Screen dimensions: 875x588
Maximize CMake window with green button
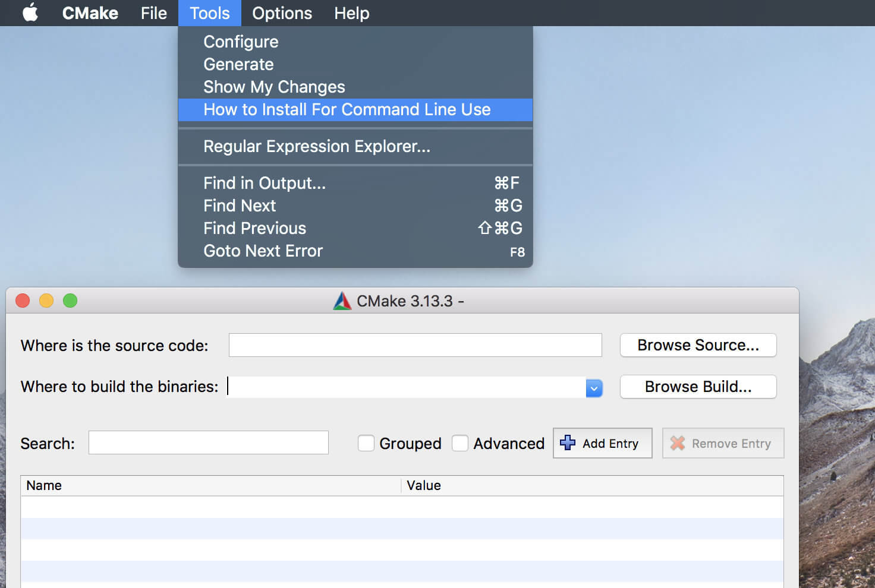coord(70,301)
